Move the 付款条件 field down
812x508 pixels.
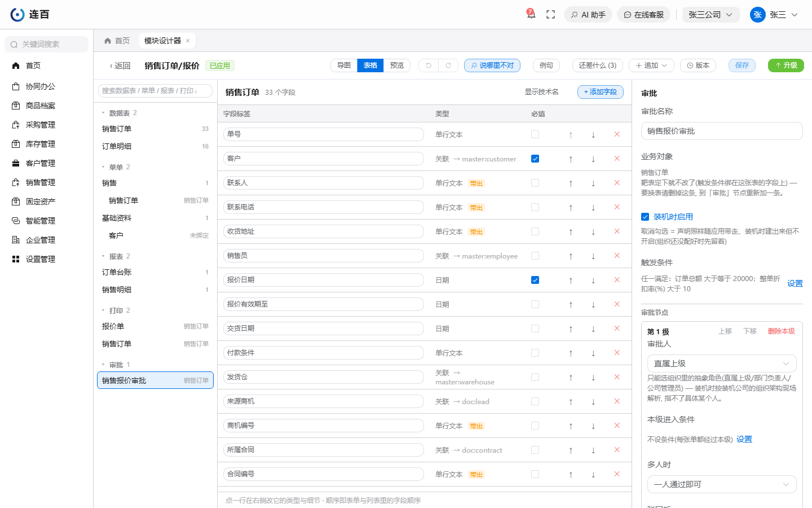(x=593, y=353)
